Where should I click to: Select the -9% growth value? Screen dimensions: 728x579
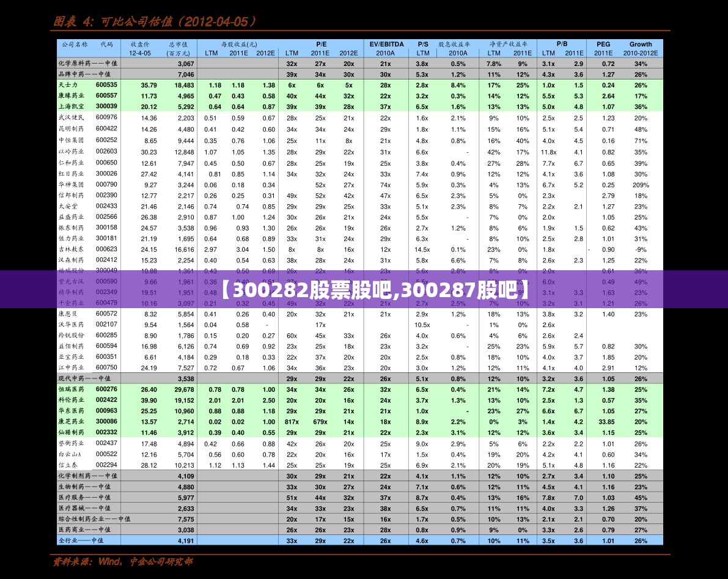point(641,250)
